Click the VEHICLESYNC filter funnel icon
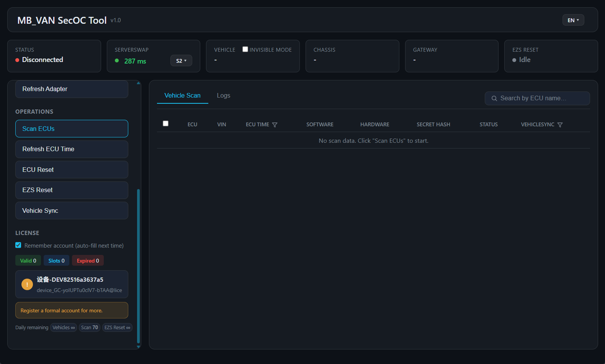 pyautogui.click(x=560, y=125)
